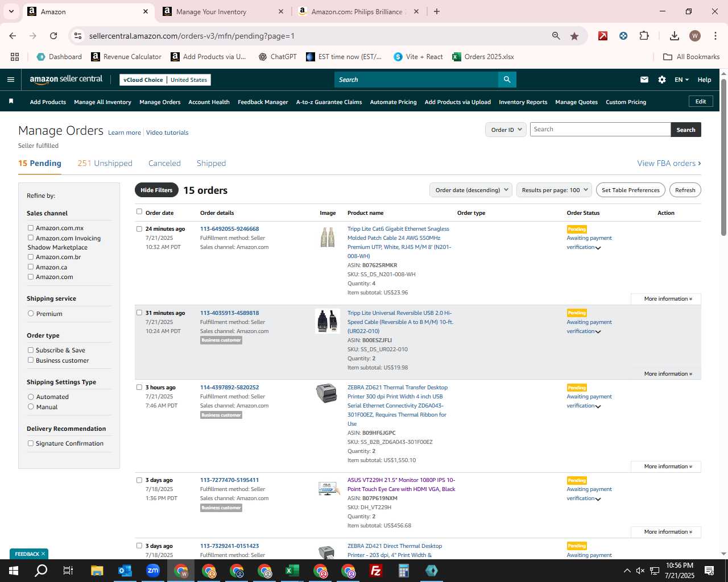Switch to the Canceled orders tab

164,163
